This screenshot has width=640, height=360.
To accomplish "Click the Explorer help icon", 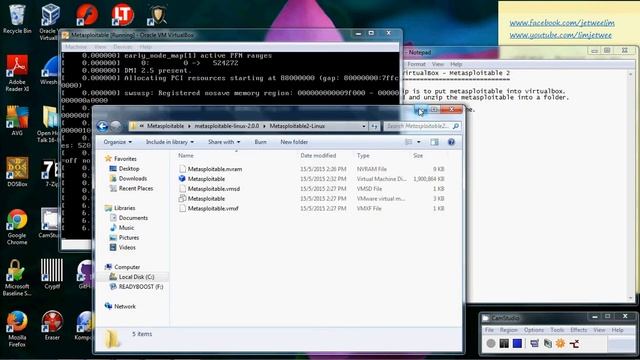I will click(451, 142).
